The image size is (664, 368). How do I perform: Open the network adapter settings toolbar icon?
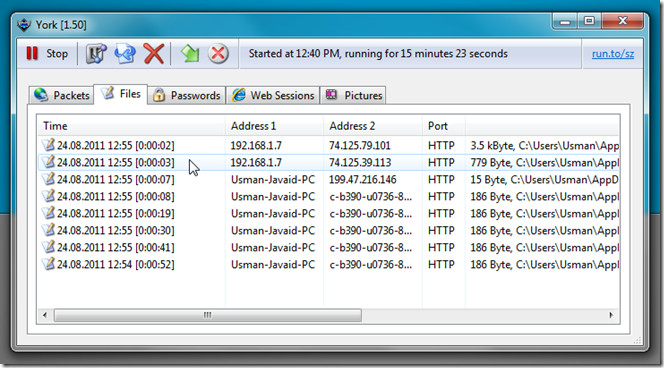[x=96, y=54]
